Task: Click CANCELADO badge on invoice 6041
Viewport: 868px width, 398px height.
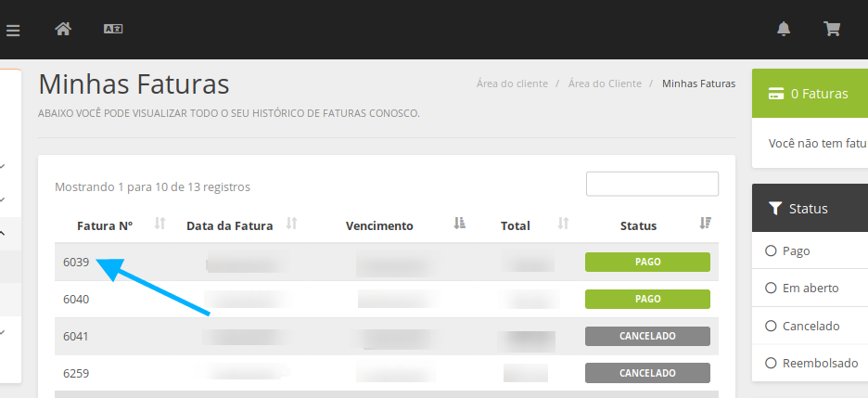Action: coord(647,336)
